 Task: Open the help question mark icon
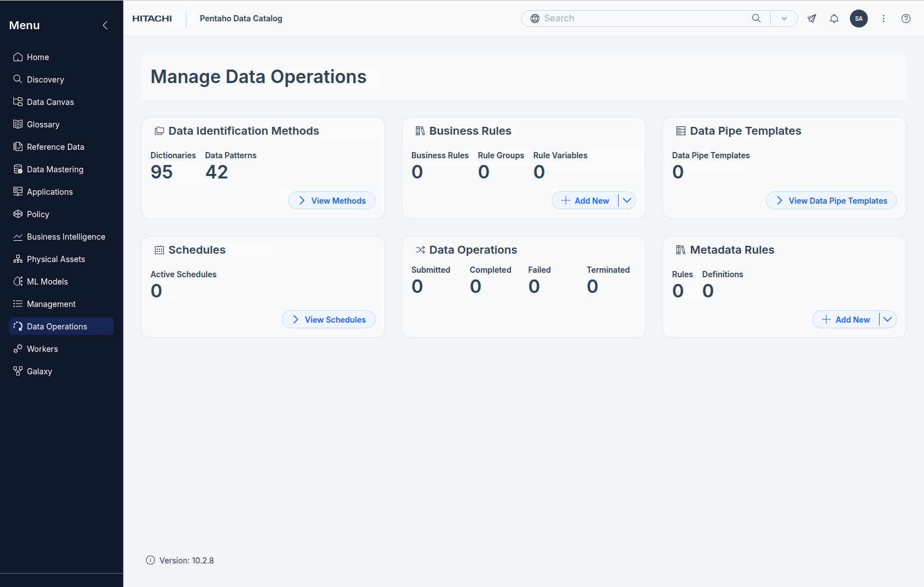[x=906, y=19]
